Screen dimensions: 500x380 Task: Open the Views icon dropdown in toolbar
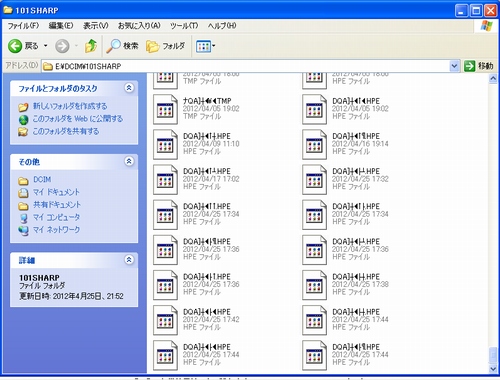pyautogui.click(x=205, y=46)
